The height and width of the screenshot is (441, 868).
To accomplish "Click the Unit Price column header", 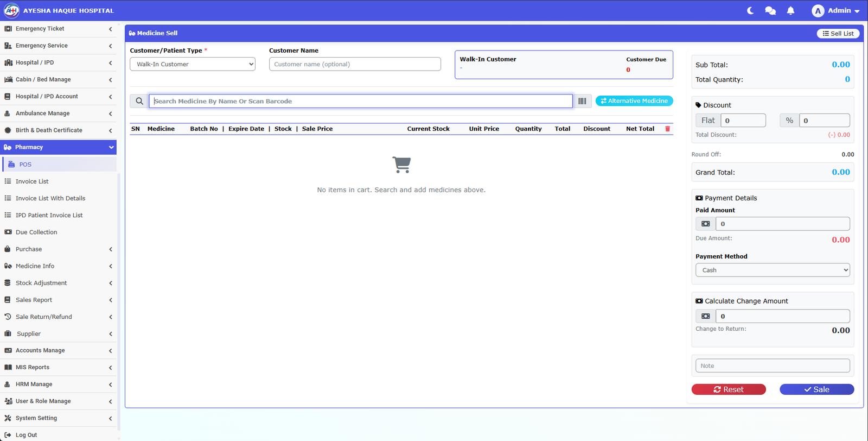I will click(484, 129).
